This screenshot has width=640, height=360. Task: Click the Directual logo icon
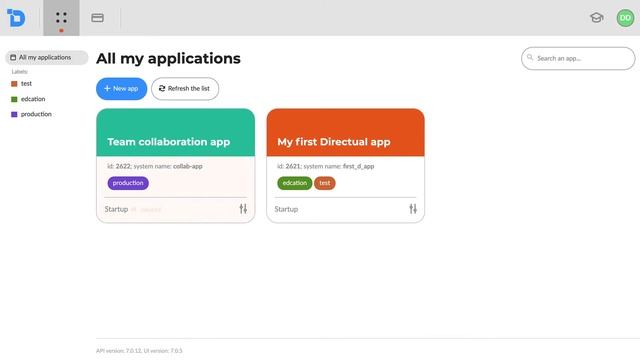[16, 18]
